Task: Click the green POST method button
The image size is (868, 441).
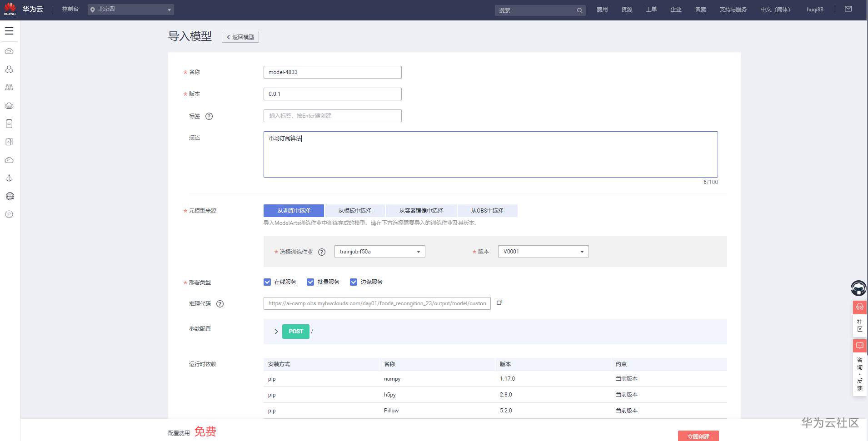Action: tap(296, 332)
